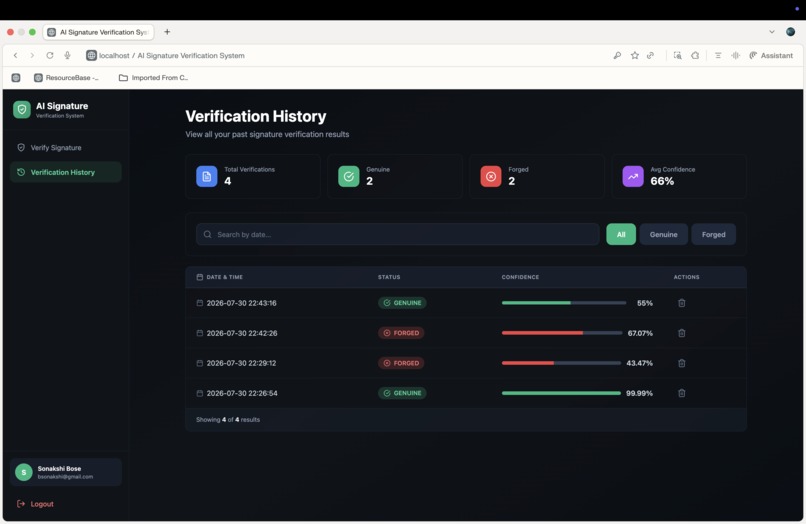Click the green S user avatar
Screen dimensions: 806x524
[24, 472]
